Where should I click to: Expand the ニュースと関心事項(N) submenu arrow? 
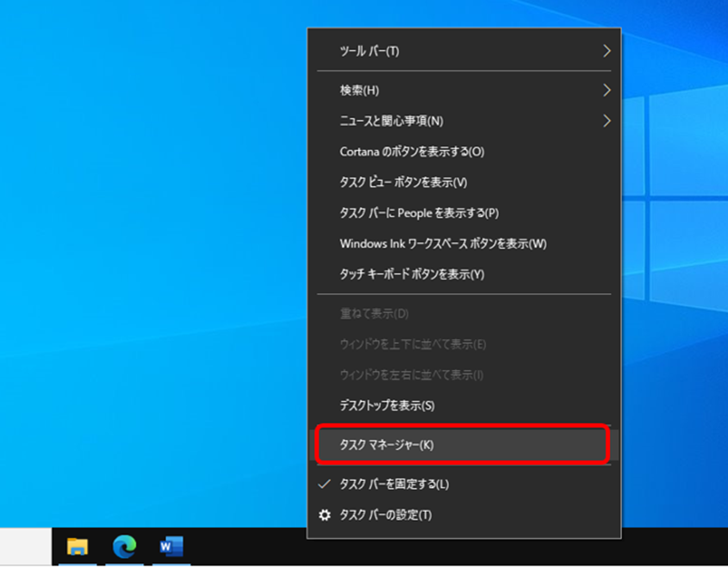pyautogui.click(x=607, y=121)
